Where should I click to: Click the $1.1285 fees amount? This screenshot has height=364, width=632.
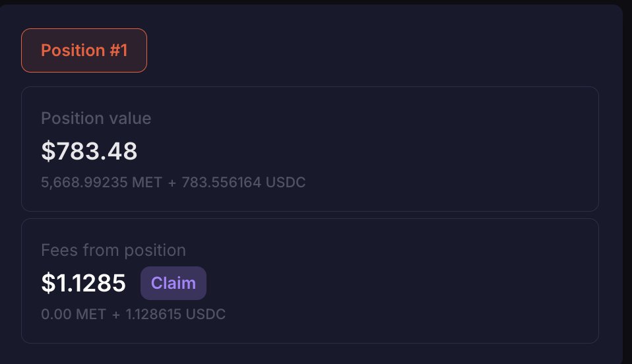pos(83,284)
